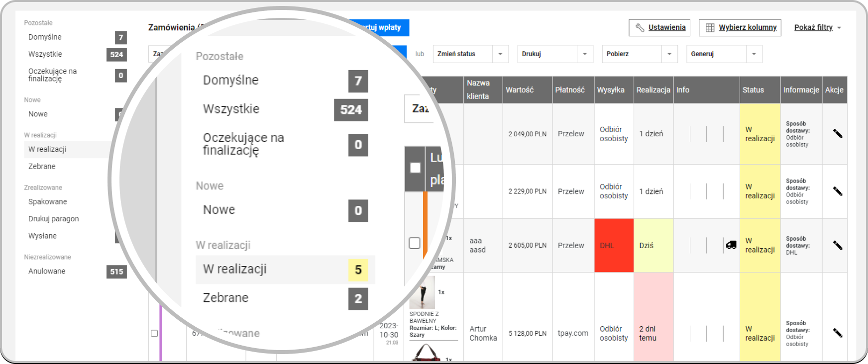
Task: Expand Pokaż filtry options
Action: pyautogui.click(x=818, y=27)
